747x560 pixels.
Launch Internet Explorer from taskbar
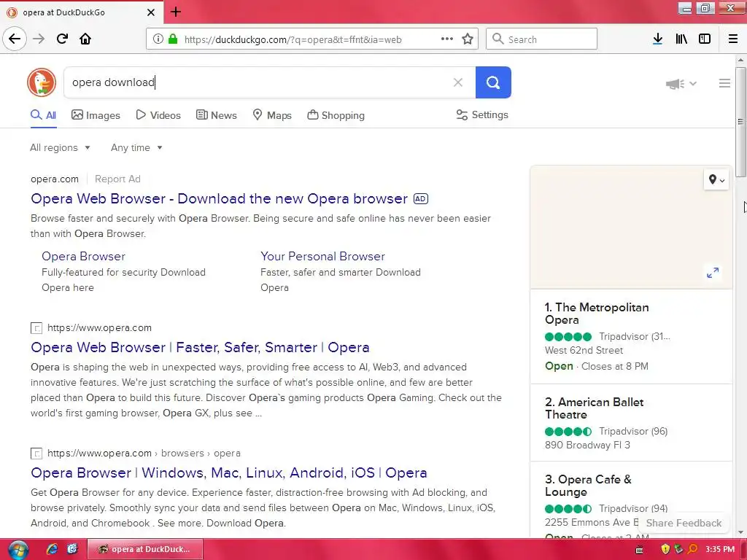52,549
